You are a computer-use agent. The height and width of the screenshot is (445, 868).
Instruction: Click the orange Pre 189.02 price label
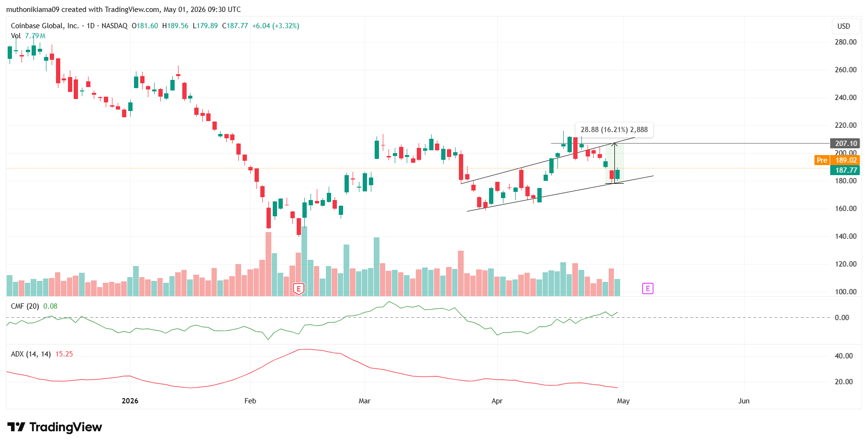click(x=837, y=160)
